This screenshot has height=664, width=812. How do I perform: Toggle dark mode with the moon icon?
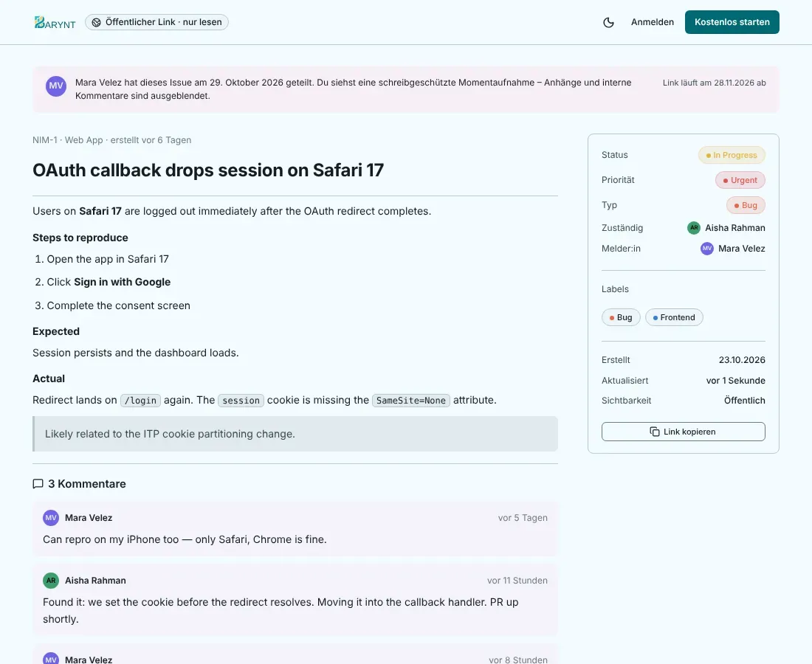pos(608,22)
